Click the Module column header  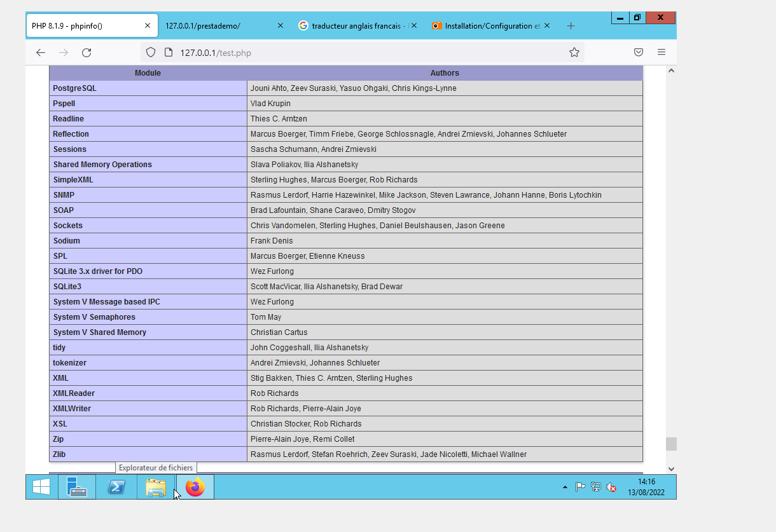coord(148,73)
